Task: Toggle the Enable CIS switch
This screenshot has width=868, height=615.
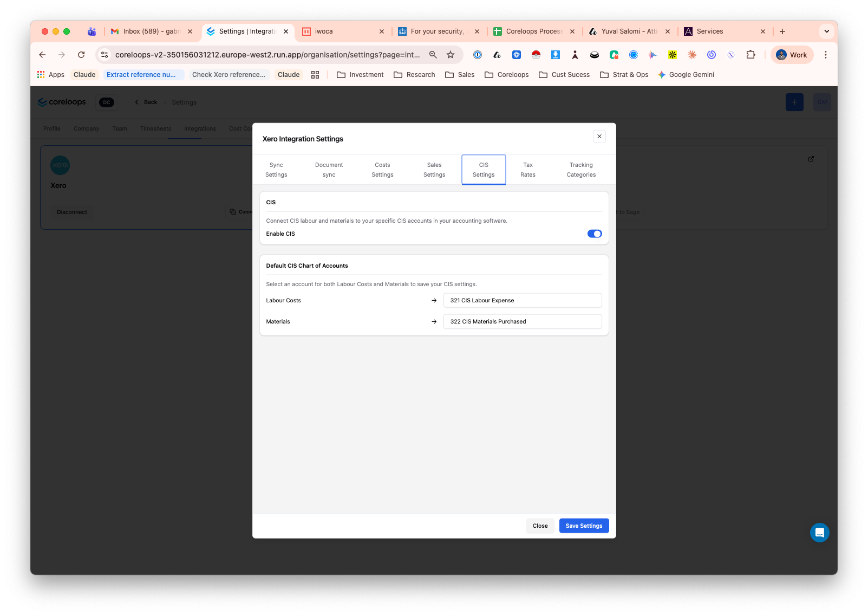Action: tap(595, 234)
